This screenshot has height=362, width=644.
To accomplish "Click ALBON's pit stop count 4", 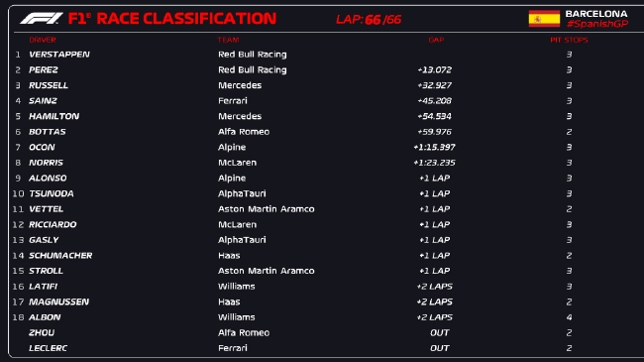I will [569, 317].
